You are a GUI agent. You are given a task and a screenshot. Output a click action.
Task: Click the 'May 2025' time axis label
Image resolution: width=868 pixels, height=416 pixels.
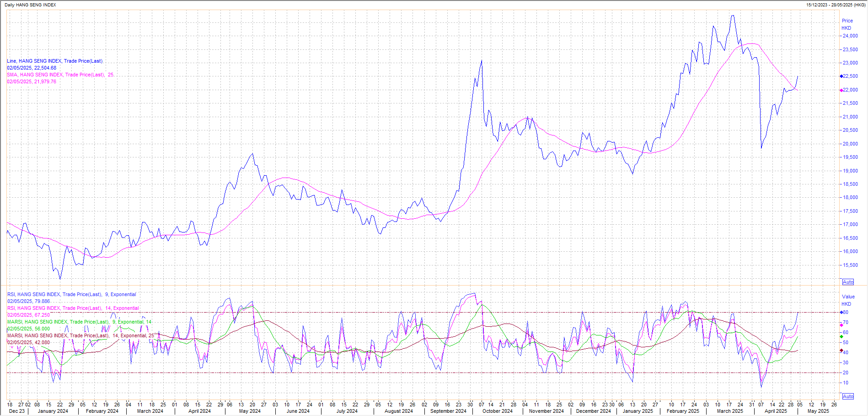[818, 411]
